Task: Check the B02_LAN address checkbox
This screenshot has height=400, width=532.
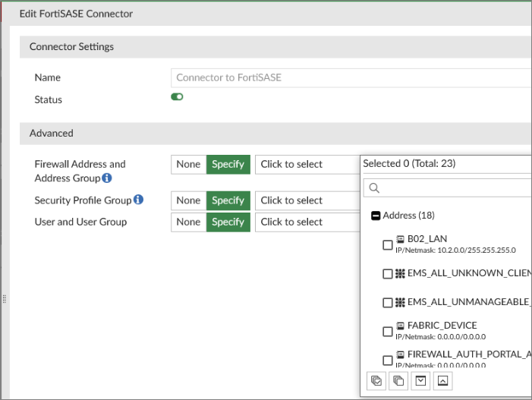Action: pyautogui.click(x=388, y=245)
